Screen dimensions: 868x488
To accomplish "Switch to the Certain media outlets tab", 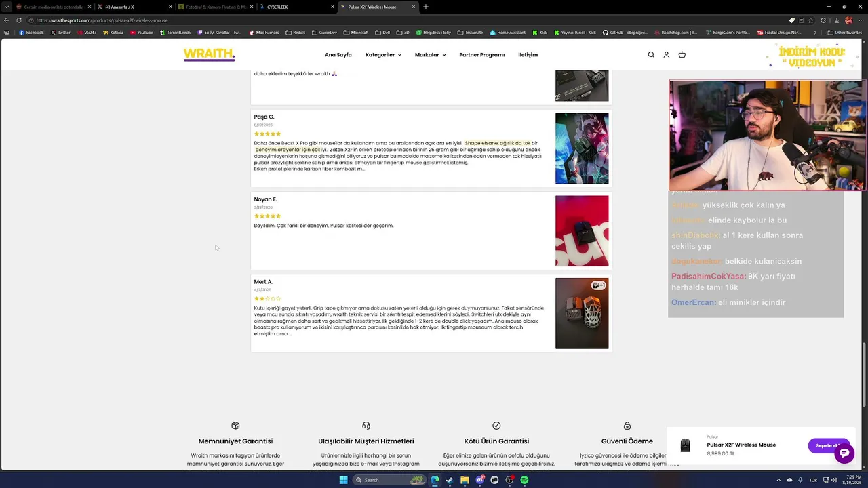I will point(53,7).
